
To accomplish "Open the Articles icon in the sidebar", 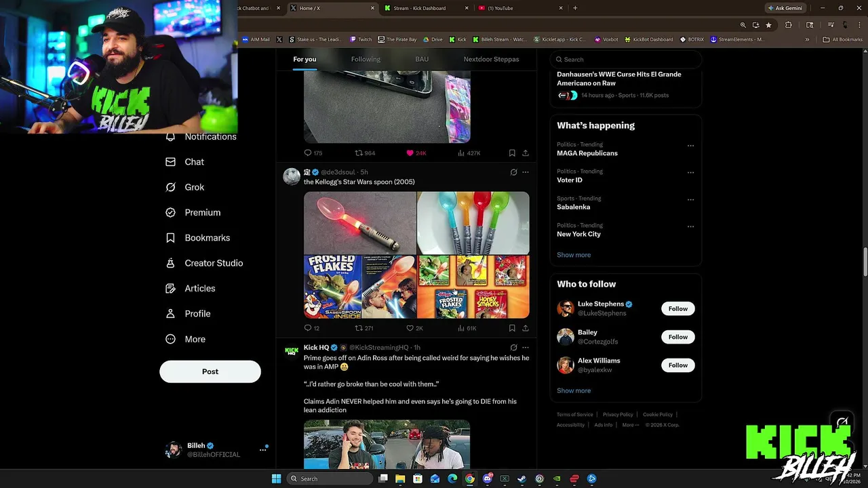I will (x=170, y=288).
